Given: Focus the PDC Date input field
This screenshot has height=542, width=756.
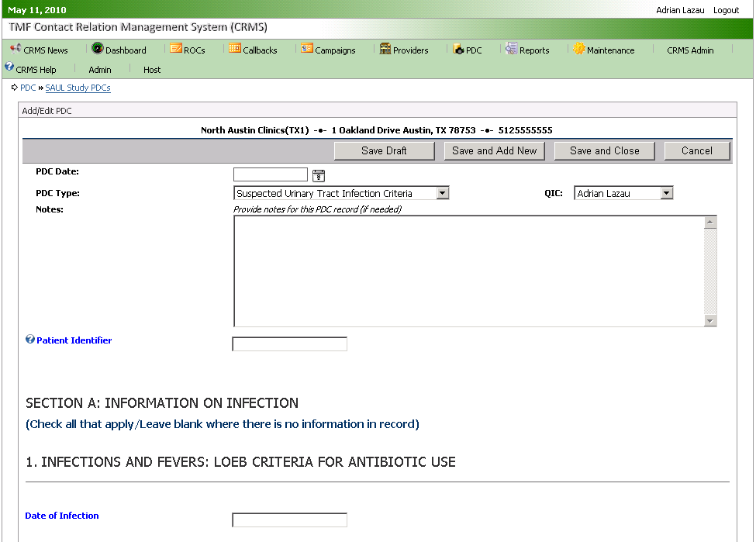Looking at the screenshot, I should pos(271,174).
